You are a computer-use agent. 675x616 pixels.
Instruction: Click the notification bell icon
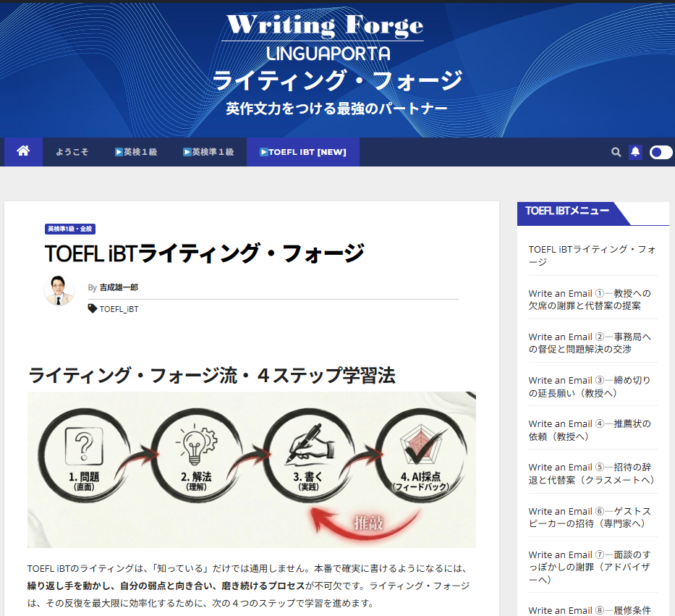point(635,152)
